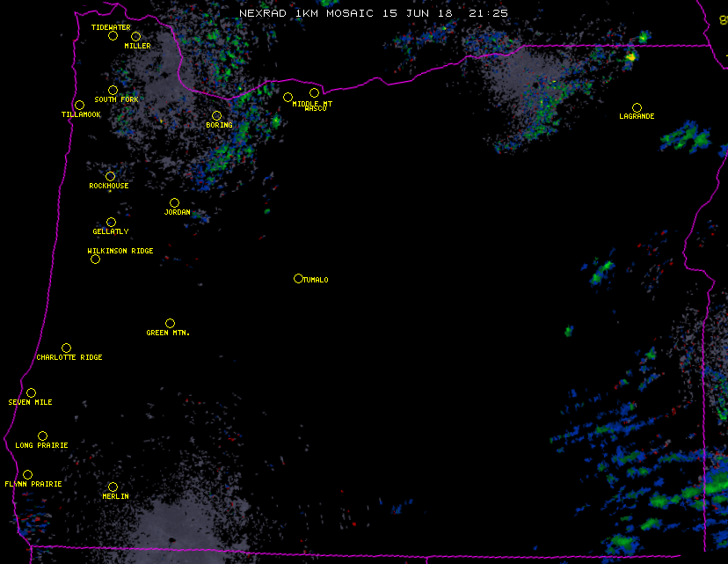The image size is (728, 564).
Task: Click the MIDDLE MT station label text
Action: pyautogui.click(x=312, y=104)
